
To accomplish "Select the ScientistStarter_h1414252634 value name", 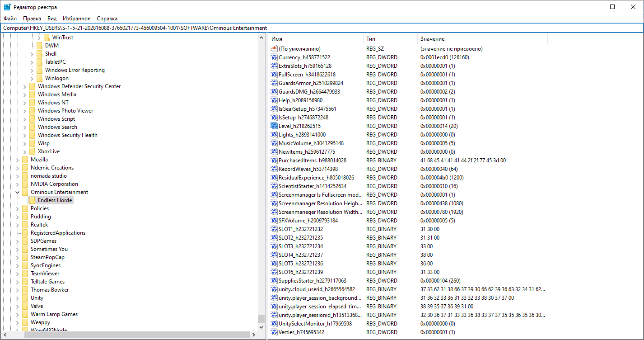I will click(x=313, y=186).
